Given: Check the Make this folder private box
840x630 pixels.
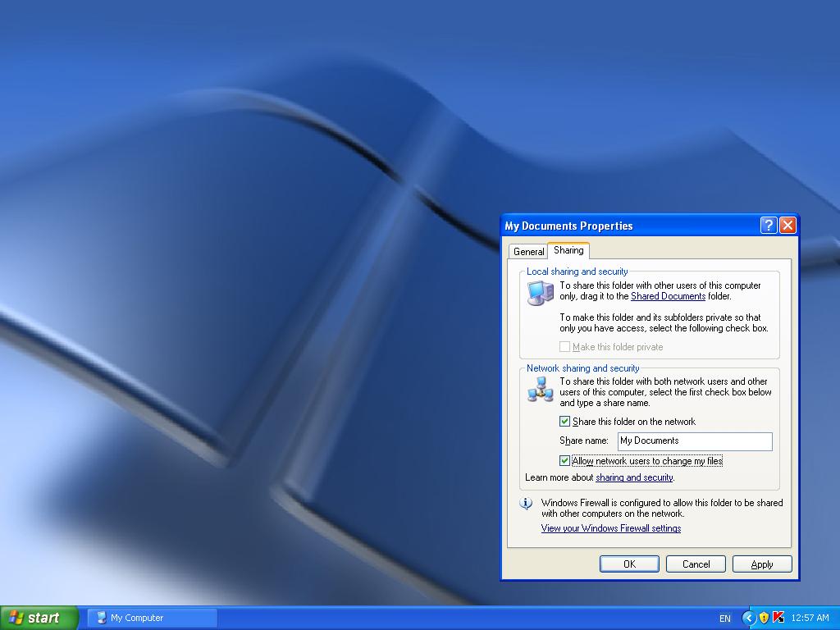Looking at the screenshot, I should pos(565,347).
